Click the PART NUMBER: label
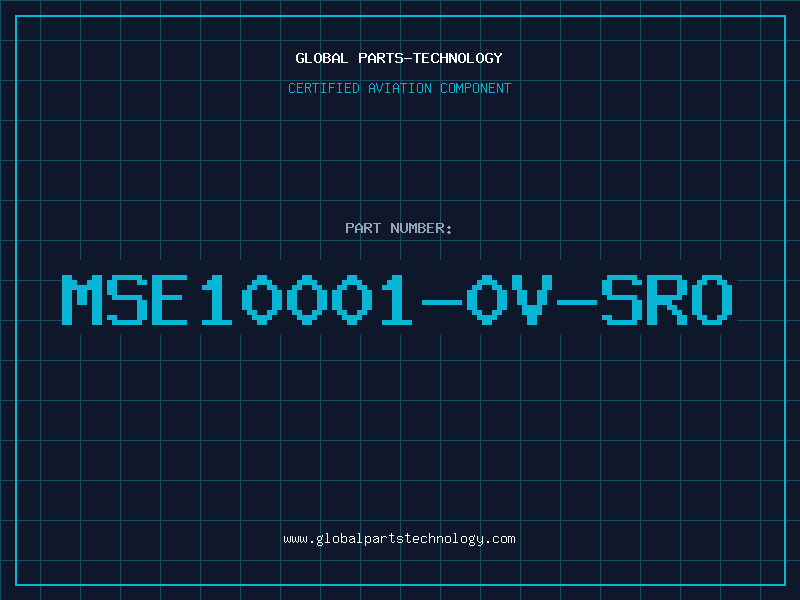 coord(398,228)
